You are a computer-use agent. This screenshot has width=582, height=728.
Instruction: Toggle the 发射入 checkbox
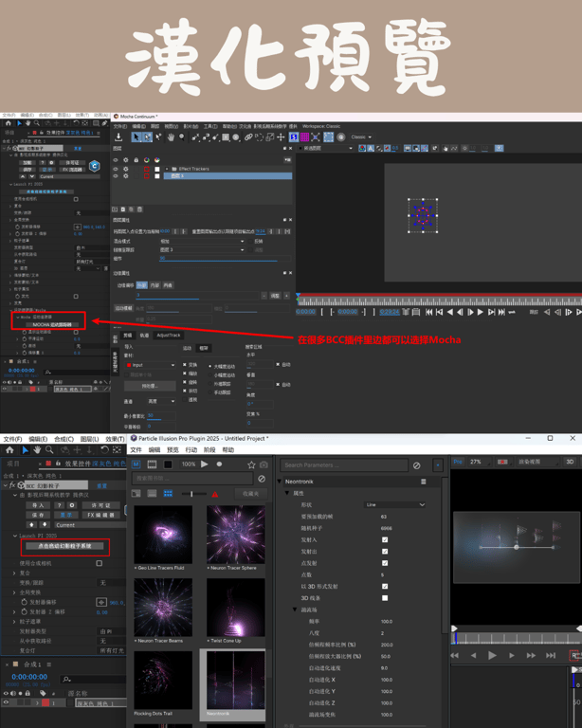(385, 539)
